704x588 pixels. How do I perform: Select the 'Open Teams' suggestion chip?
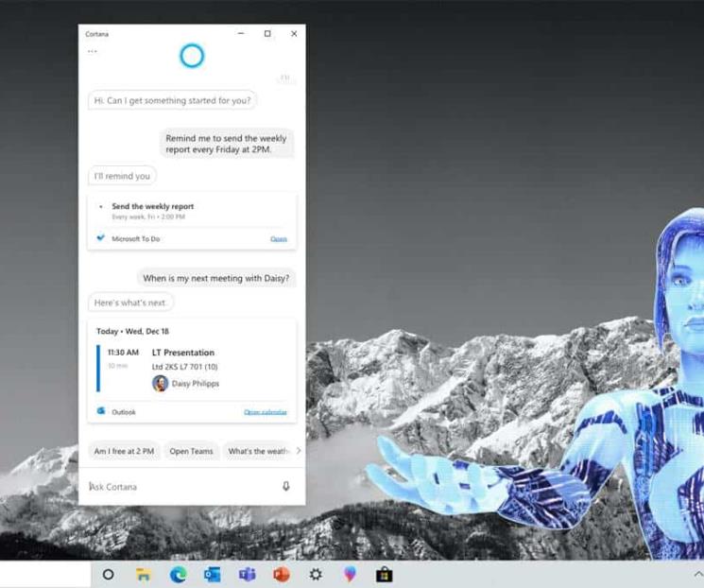[191, 451]
